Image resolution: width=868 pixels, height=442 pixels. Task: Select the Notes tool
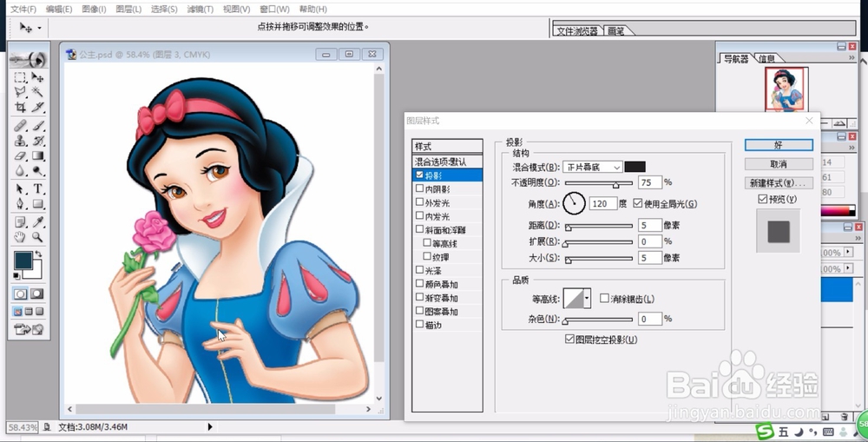(x=20, y=222)
